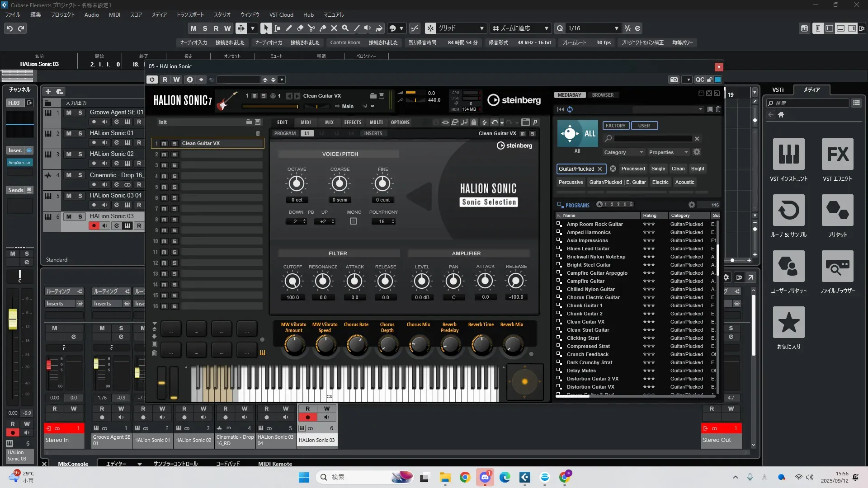
Task: Solo the HALion Sonic 02 track
Action: 80,154
